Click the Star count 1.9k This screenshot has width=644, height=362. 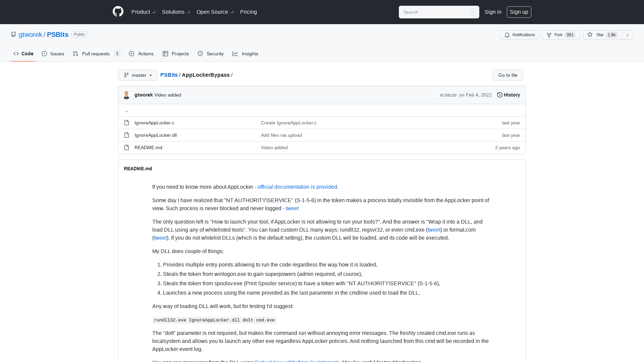coord(612,35)
